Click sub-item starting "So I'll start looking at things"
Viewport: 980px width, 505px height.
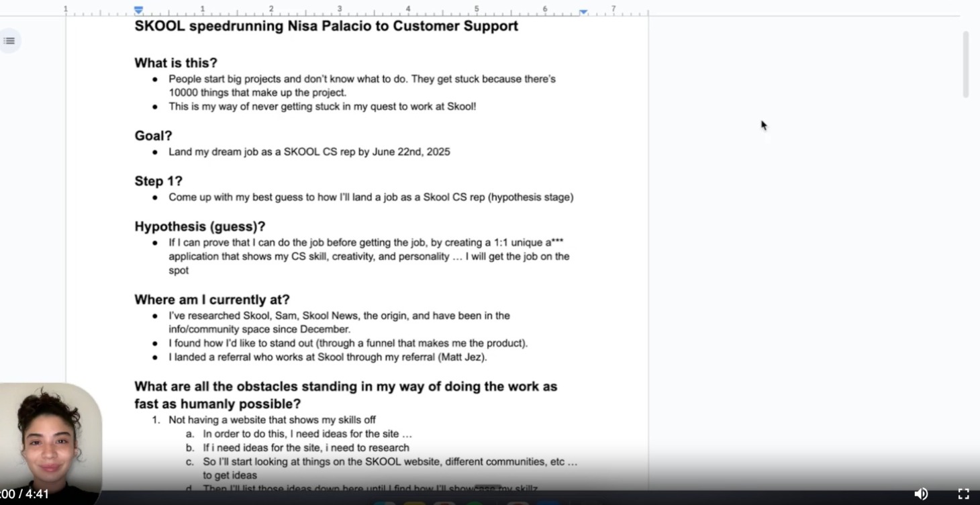click(x=390, y=469)
